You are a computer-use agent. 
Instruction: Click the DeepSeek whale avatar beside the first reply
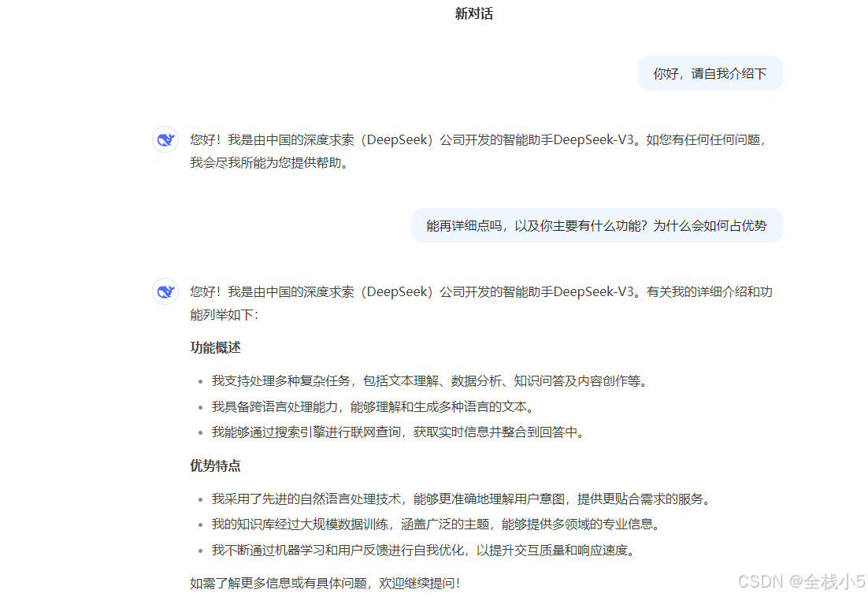pos(165,139)
